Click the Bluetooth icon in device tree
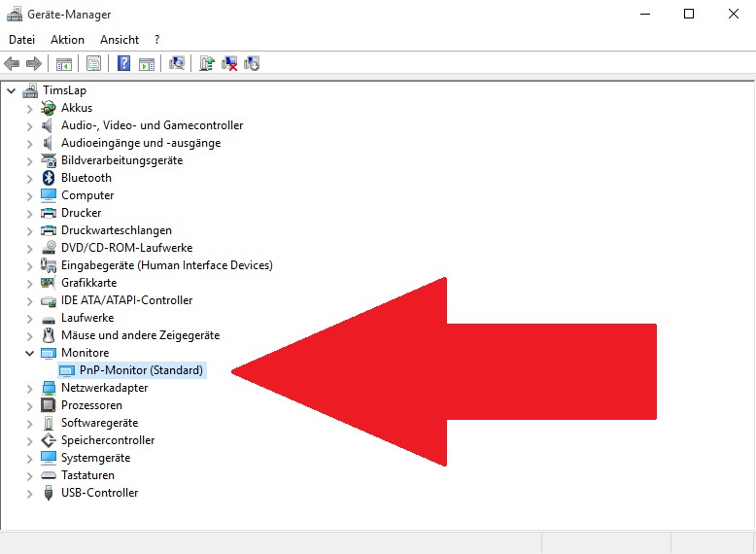Screen dimensions: 756x554 (x=49, y=178)
